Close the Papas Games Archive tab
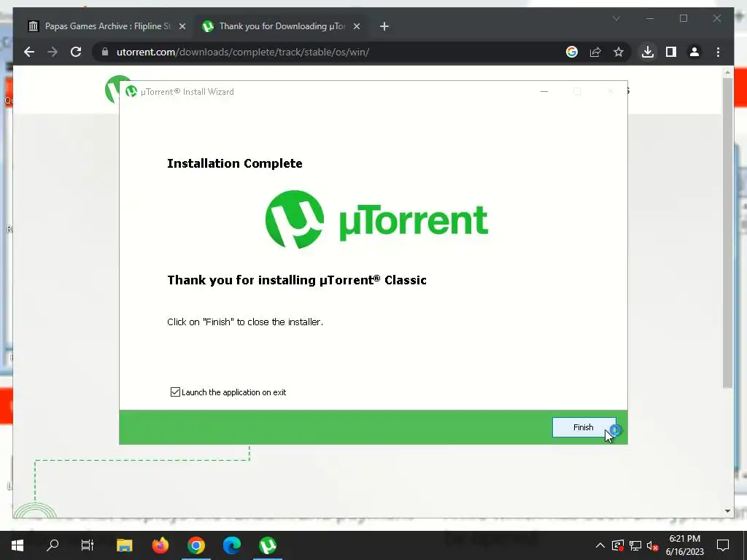This screenshot has height=560, width=747. click(x=182, y=26)
